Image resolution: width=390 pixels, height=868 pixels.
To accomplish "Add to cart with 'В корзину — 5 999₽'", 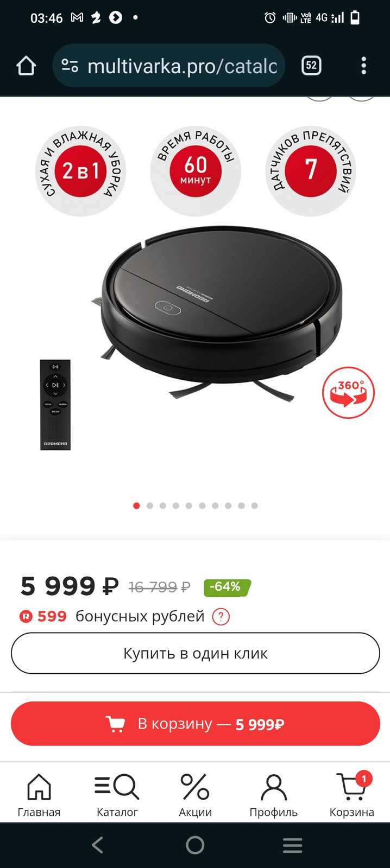I will pyautogui.click(x=195, y=724).
